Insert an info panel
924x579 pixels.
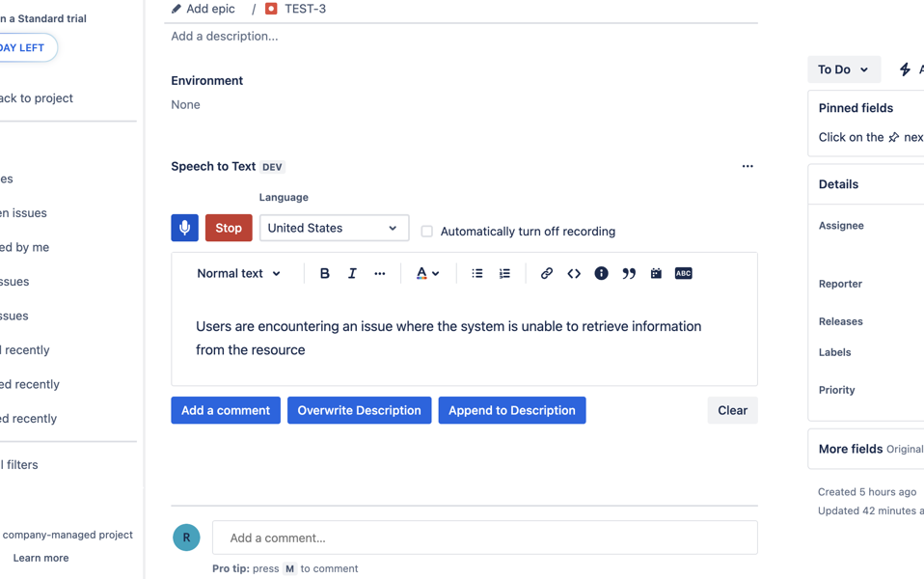coord(601,274)
